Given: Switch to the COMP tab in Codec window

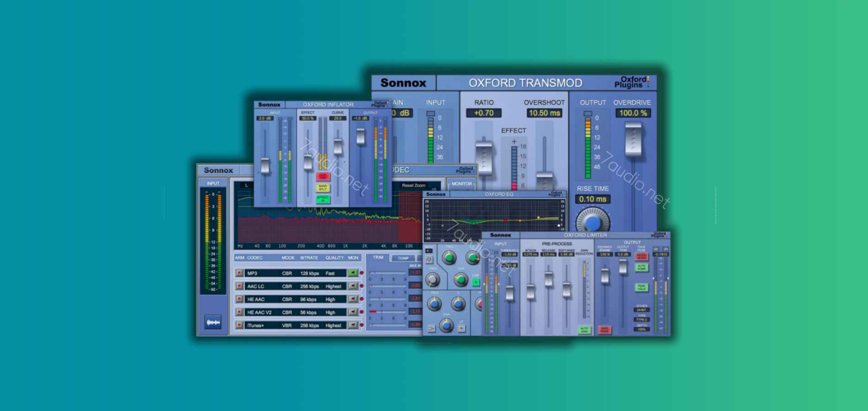Looking at the screenshot, I should (403, 258).
